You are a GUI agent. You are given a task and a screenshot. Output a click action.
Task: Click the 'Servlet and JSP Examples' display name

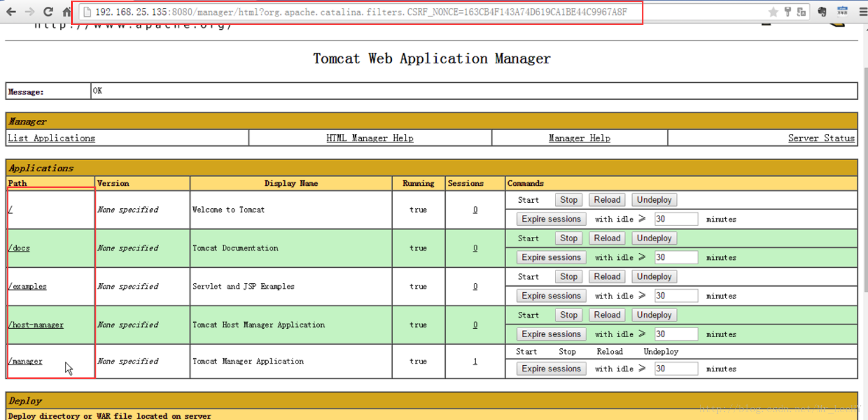pos(243,286)
